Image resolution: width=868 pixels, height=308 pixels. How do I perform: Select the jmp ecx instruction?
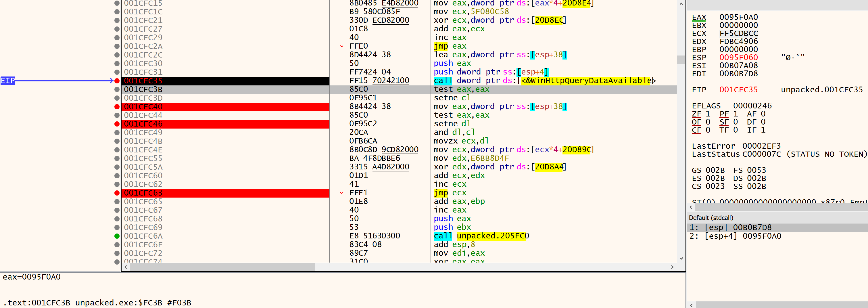[x=450, y=193]
